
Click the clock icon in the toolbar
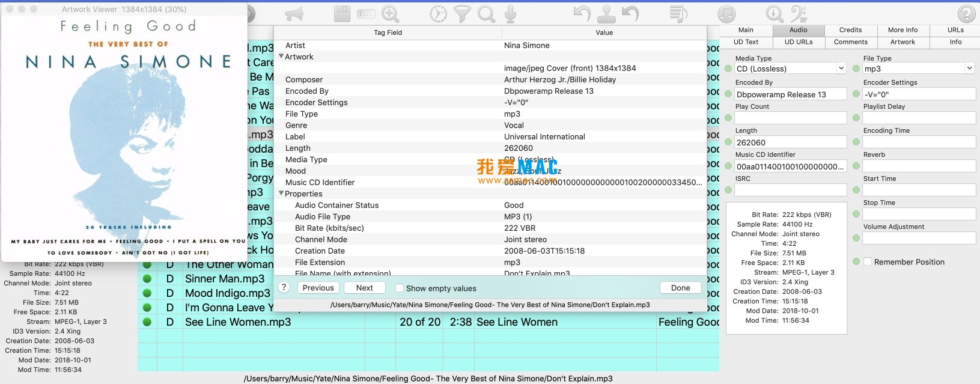[438, 13]
